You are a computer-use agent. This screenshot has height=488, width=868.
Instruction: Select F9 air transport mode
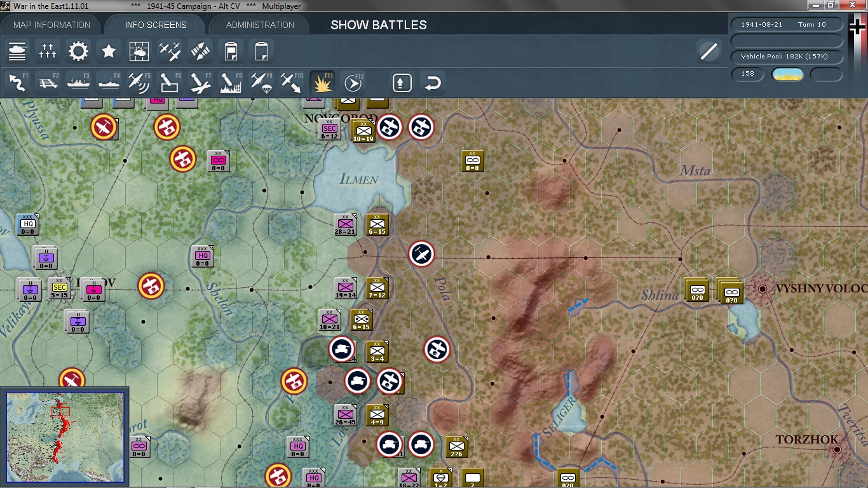point(261,83)
